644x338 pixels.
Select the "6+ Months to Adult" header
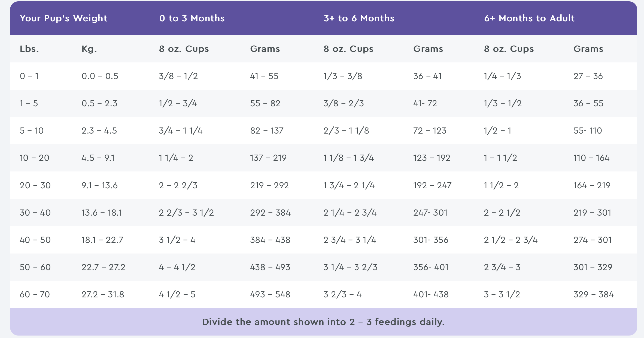coord(529,18)
